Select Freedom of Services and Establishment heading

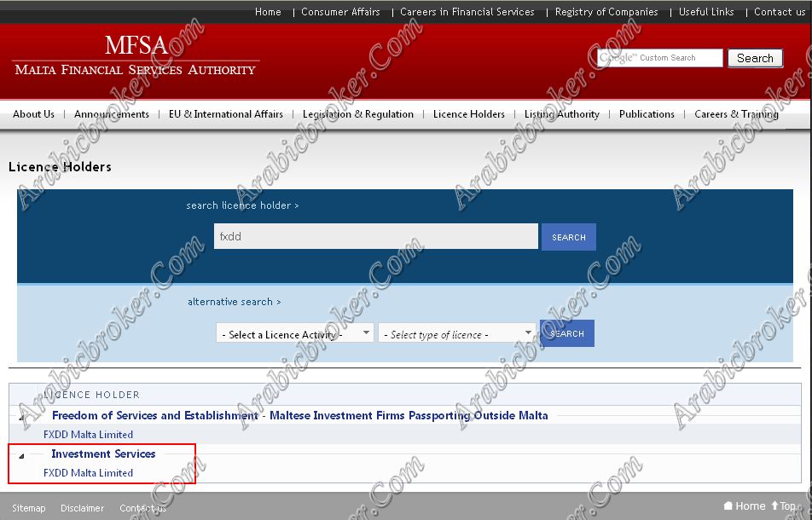(x=300, y=415)
